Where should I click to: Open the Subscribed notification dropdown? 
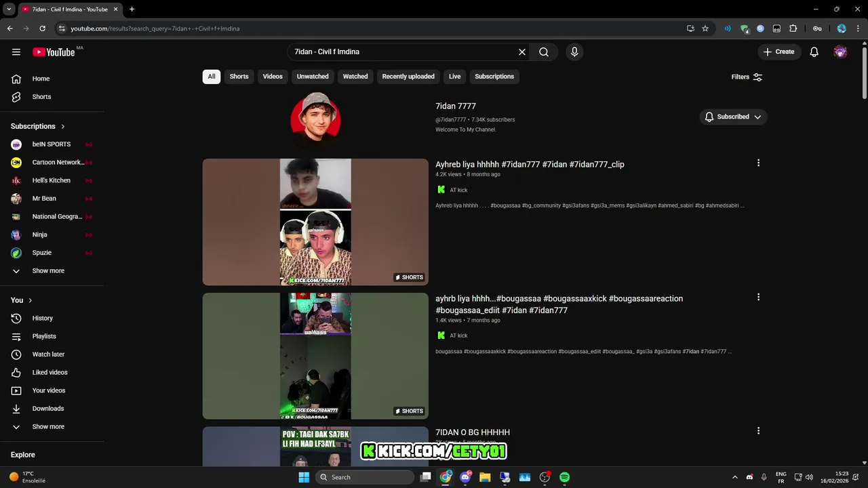(x=733, y=117)
